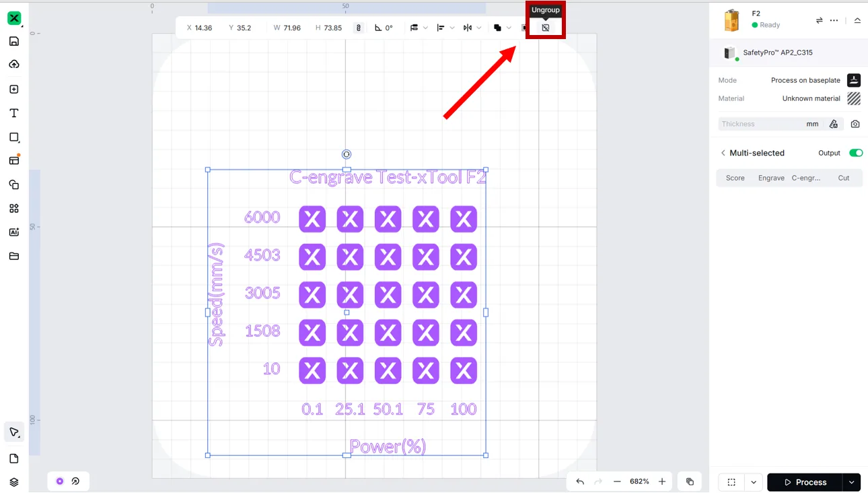Click the copy canvas icon beside zoom

tap(690, 482)
